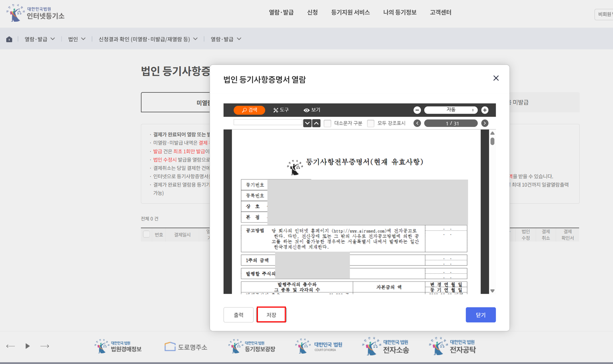613x364 pixels.
Task: Open the 등기지원 서비스 menu
Action: click(350, 12)
